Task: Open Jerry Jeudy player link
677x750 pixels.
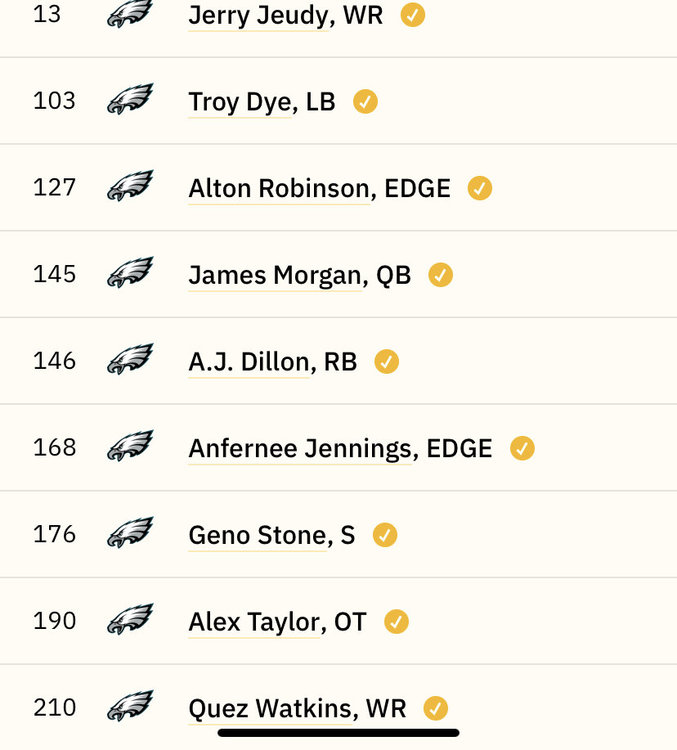Action: tap(258, 16)
